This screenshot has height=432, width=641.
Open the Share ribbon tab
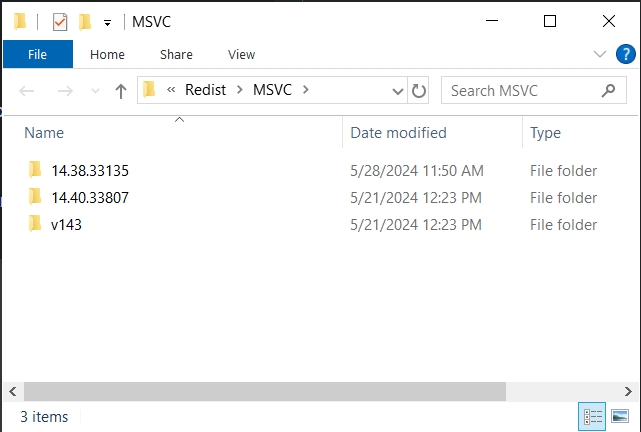[176, 55]
